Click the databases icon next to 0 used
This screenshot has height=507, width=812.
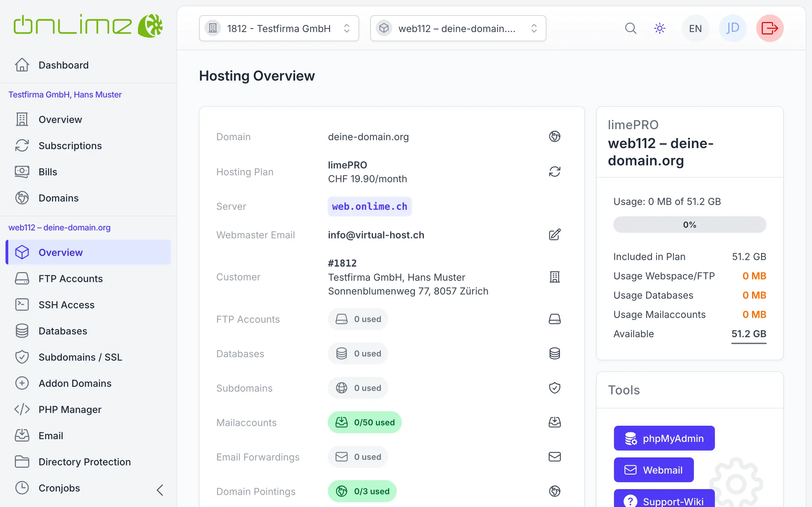coord(555,353)
